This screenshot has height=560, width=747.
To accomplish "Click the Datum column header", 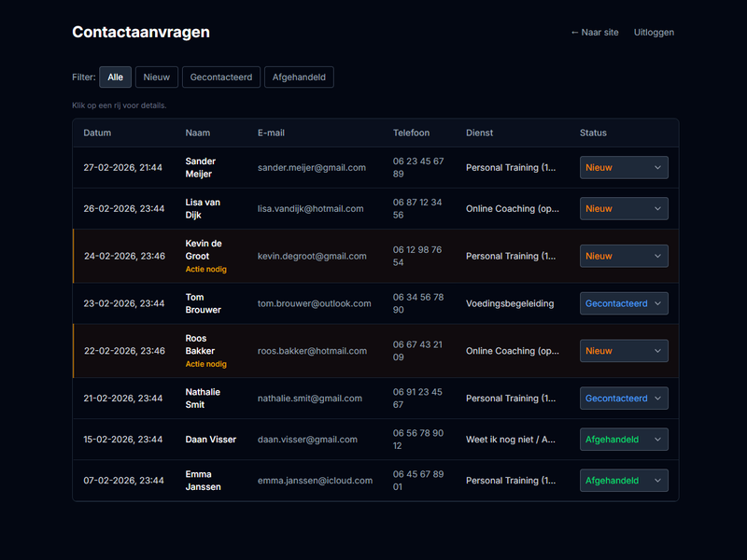I will 97,133.
